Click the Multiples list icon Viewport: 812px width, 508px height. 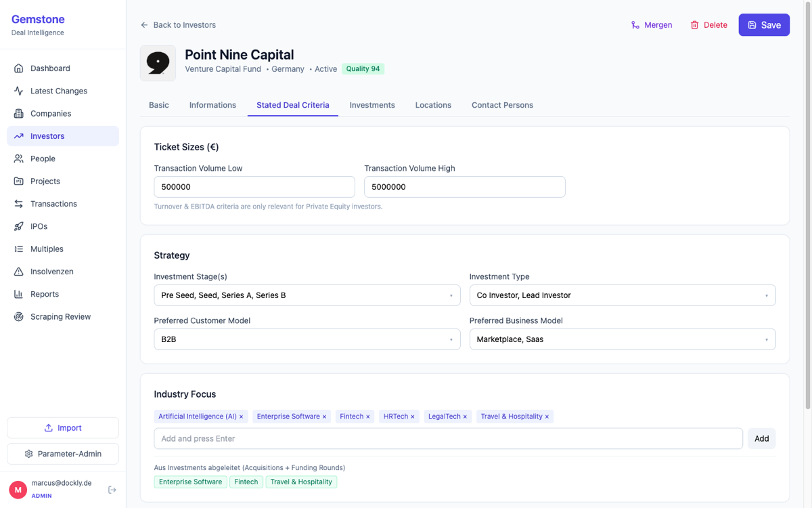18,249
